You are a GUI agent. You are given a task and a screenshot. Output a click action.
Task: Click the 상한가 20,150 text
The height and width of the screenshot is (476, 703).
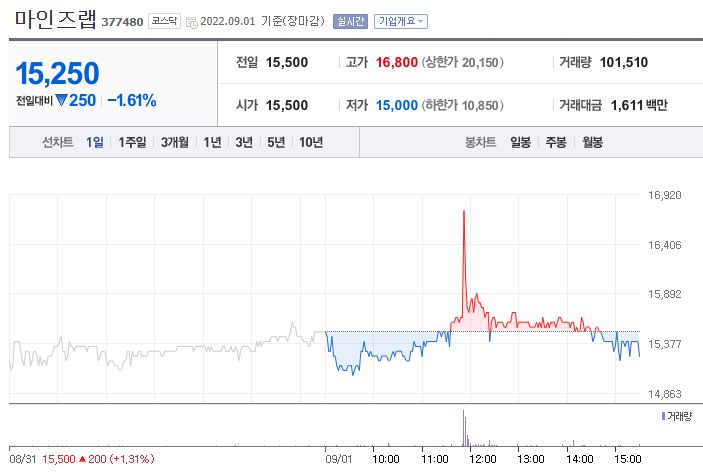(462, 62)
